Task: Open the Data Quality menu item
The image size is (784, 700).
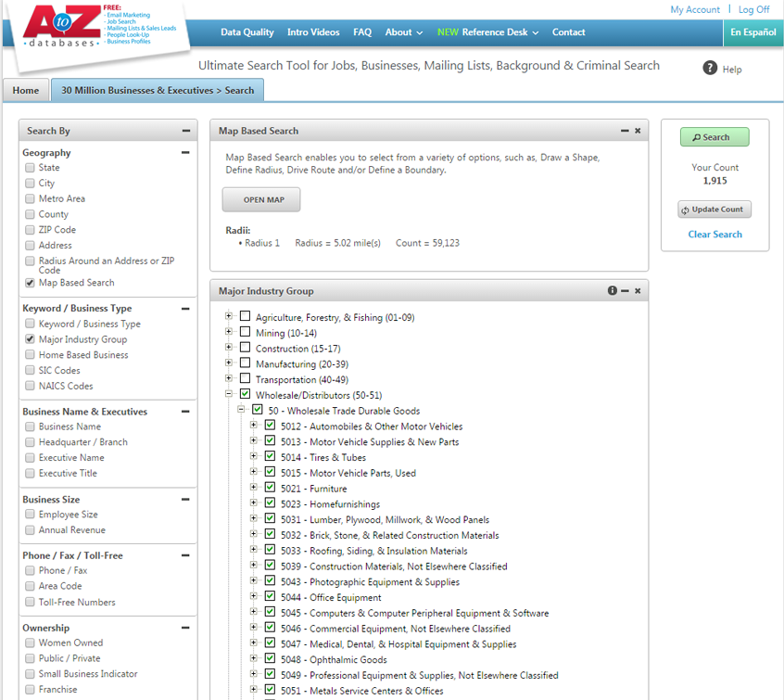Action: click(247, 32)
